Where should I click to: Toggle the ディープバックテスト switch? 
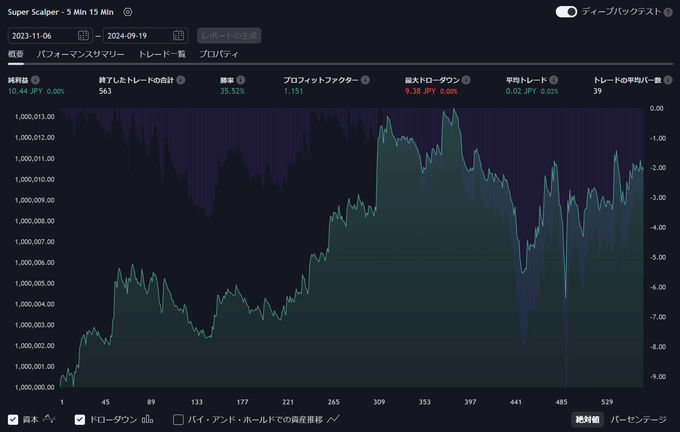(566, 12)
